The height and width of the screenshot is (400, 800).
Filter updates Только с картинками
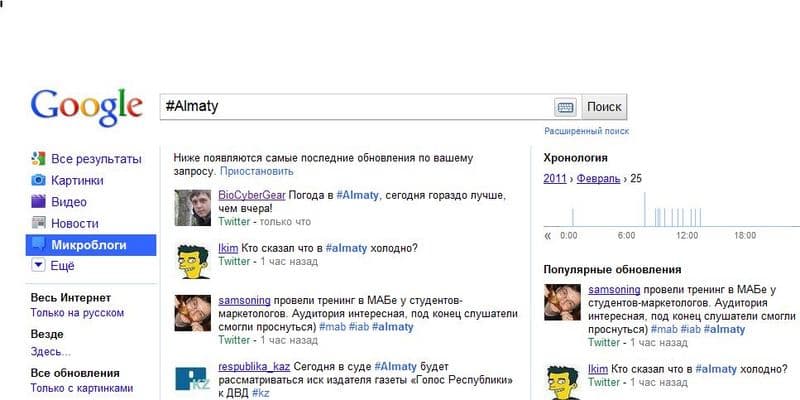tap(82, 388)
